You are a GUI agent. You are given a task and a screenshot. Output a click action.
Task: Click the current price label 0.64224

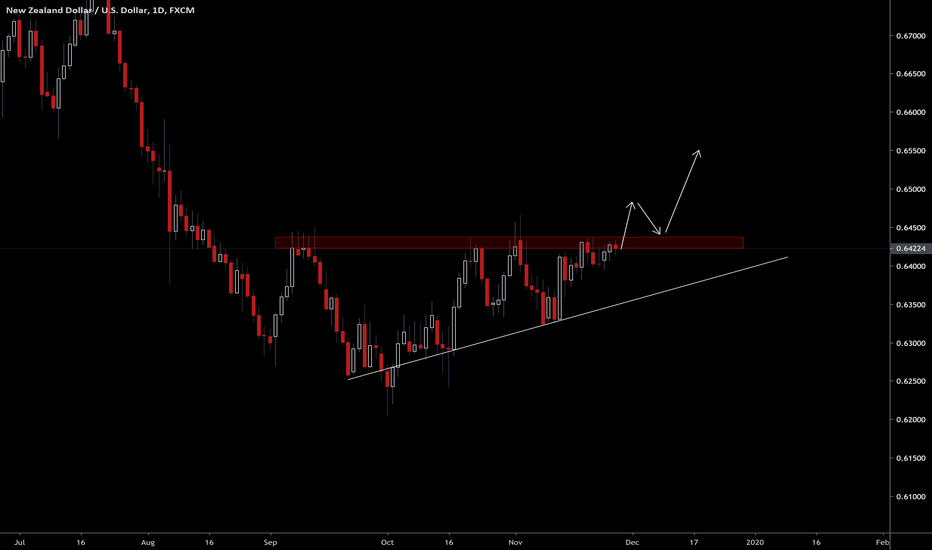point(909,248)
